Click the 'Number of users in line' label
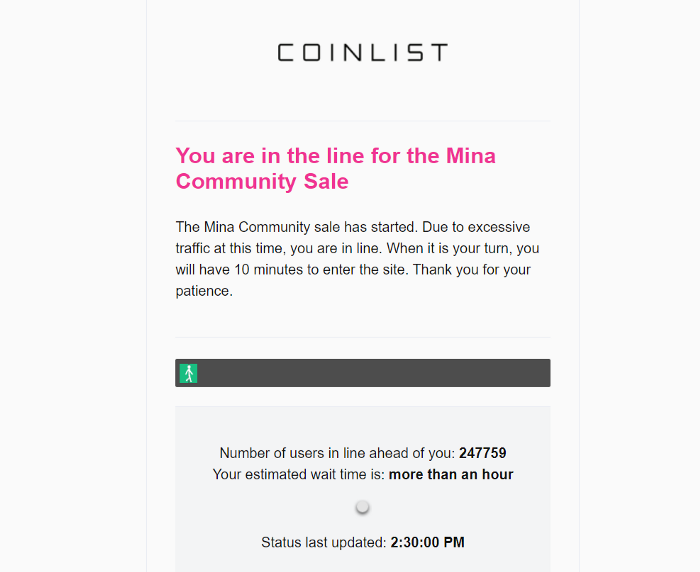Viewport: 700px width, 572px height. [338, 453]
